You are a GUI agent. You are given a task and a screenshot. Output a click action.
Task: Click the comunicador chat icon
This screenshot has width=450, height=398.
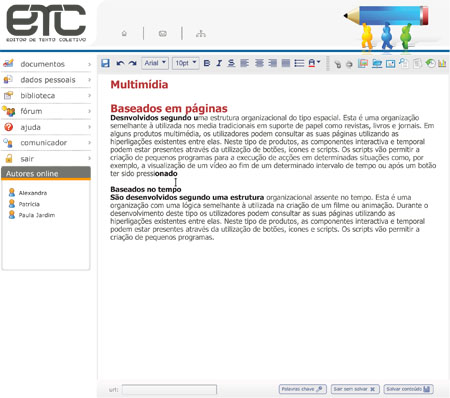[x=8, y=143]
